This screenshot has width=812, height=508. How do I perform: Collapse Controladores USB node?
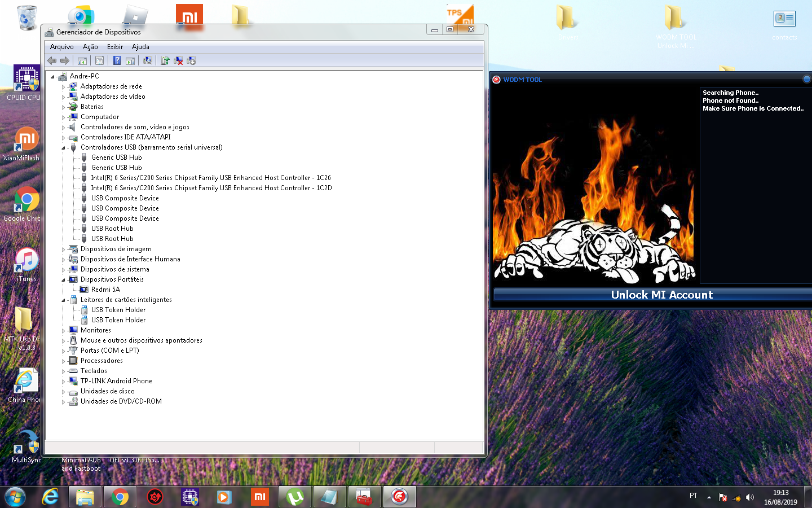tap(63, 148)
